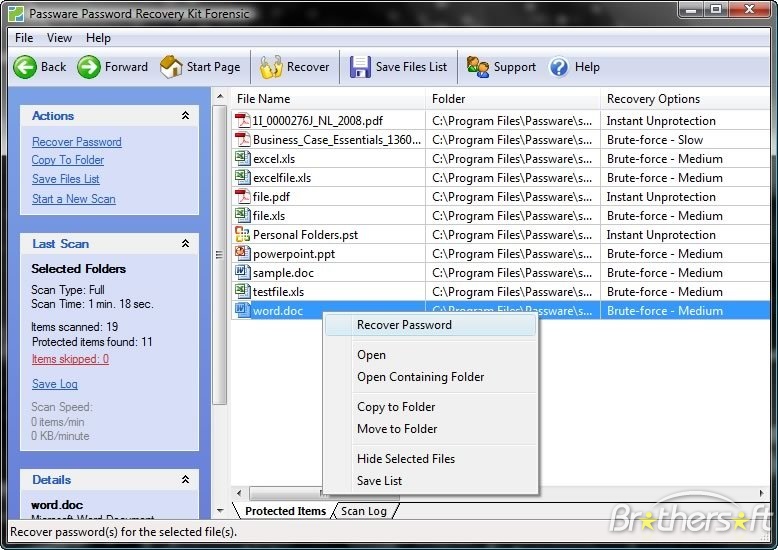Choose Open in the context menu
778x550 pixels.
click(x=431, y=355)
